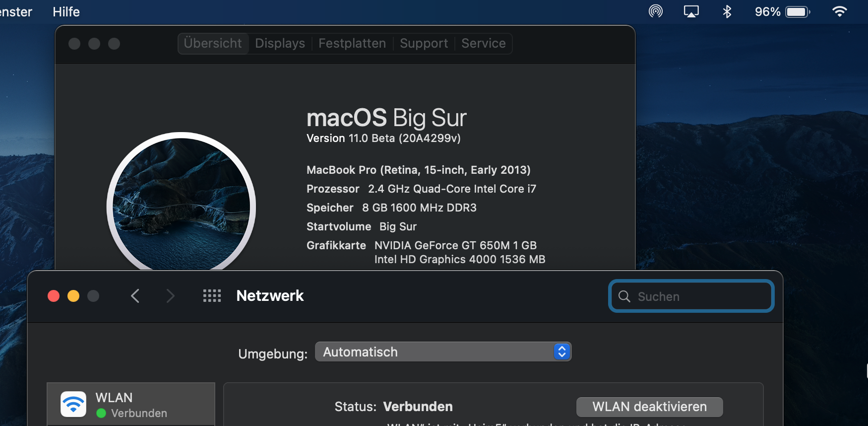Click the Netzwerk window title
The height and width of the screenshot is (426, 868).
click(270, 296)
